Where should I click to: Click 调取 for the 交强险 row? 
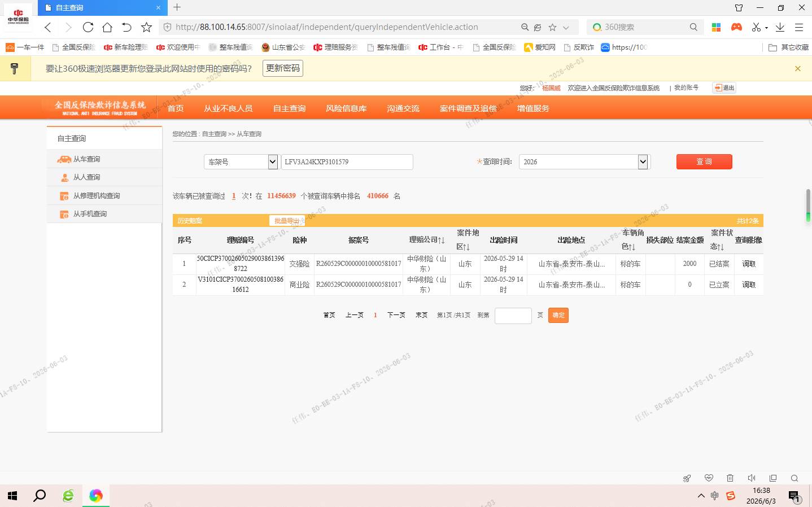[749, 264]
